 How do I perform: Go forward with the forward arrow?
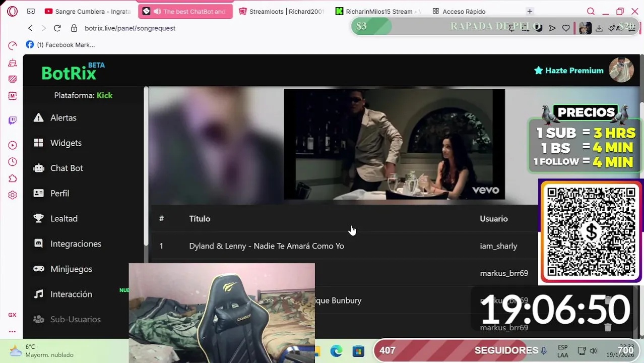43,28
